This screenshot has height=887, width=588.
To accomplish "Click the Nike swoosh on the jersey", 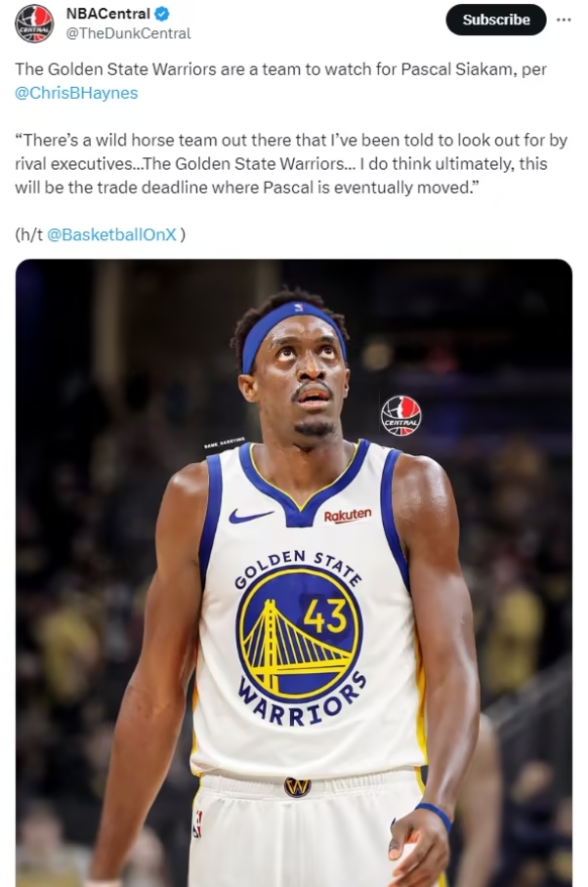I will (250, 516).
